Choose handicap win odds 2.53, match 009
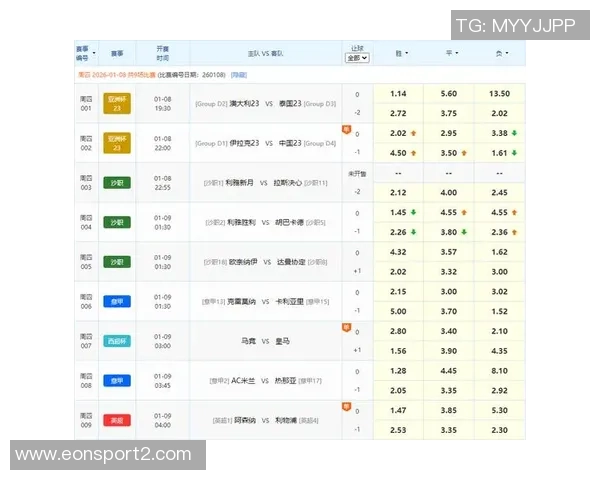This screenshot has height=480, width=600. coord(398,430)
